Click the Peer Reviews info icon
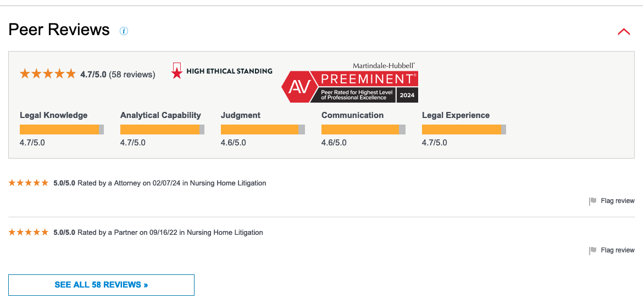 tap(124, 31)
